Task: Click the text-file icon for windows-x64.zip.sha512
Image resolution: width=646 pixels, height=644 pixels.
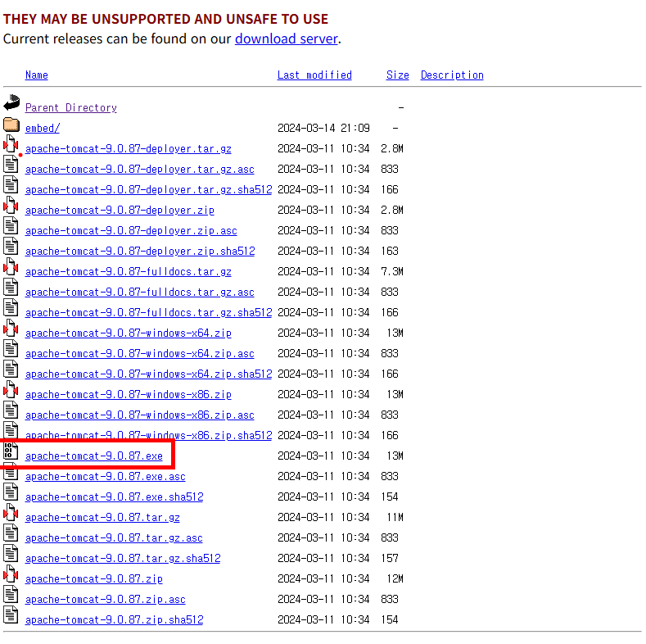Action: tap(11, 369)
